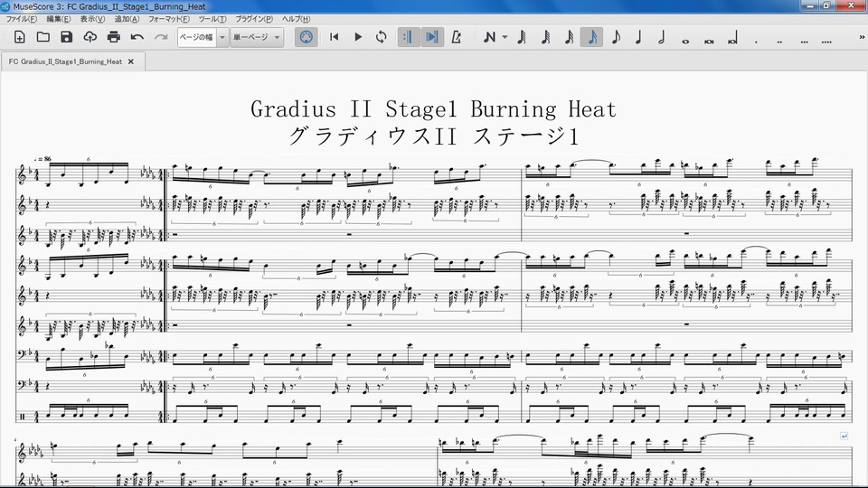
Task: Select 64th note duration
Action: point(522,37)
